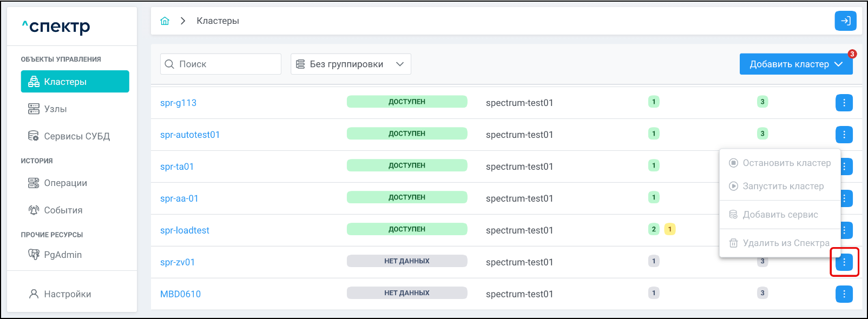Click the Поиск search field

coord(227,64)
